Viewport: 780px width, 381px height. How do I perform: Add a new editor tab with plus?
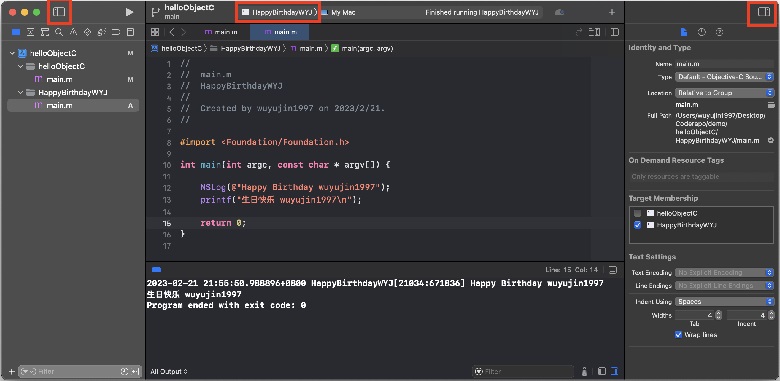[612, 12]
